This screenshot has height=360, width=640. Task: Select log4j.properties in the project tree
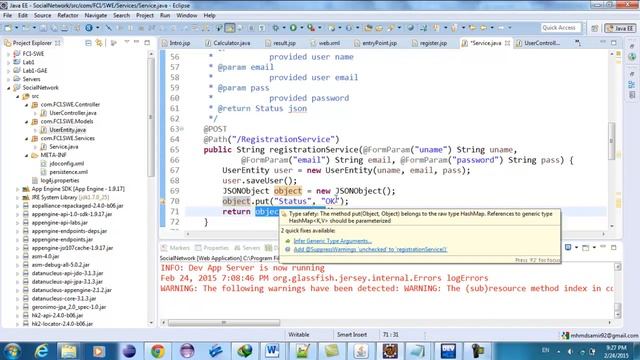[x=60, y=180]
